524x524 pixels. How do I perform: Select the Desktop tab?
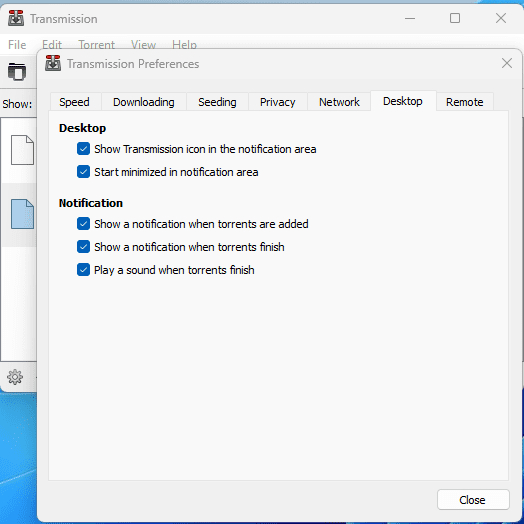point(403,101)
